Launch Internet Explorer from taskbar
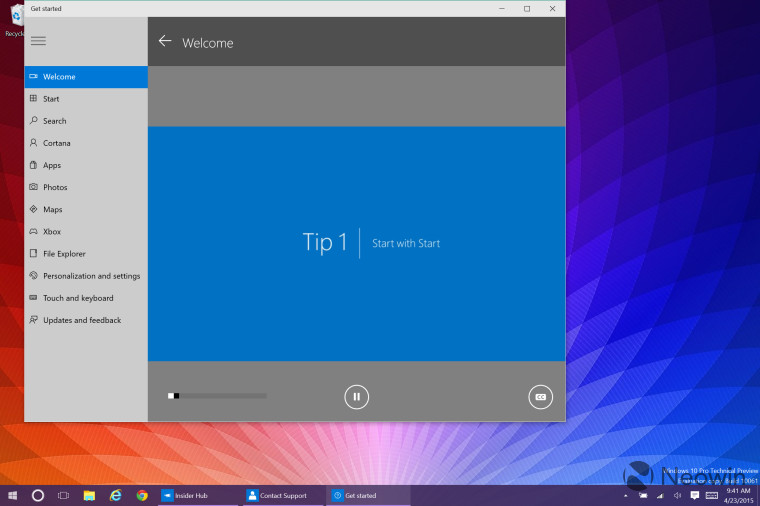 [115, 495]
